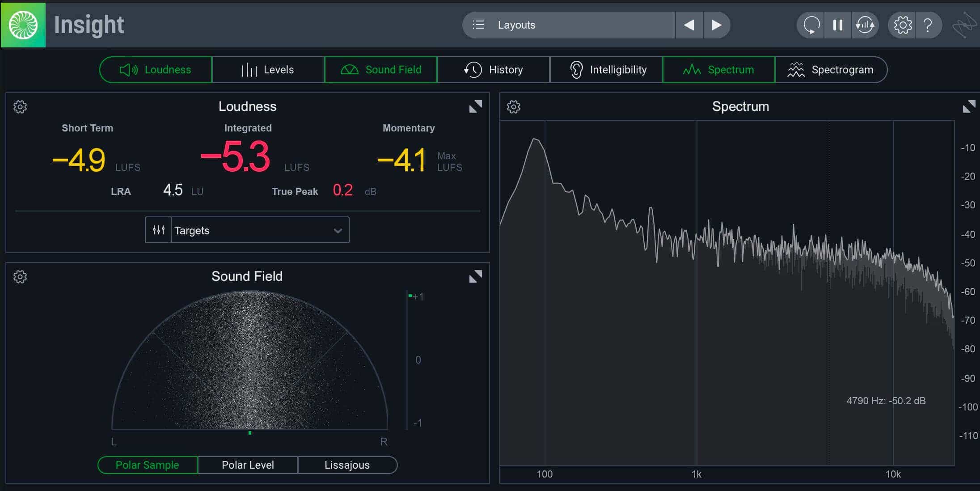The height and width of the screenshot is (491, 980).
Task: Click the 10k frequency axis label
Action: 893,474
